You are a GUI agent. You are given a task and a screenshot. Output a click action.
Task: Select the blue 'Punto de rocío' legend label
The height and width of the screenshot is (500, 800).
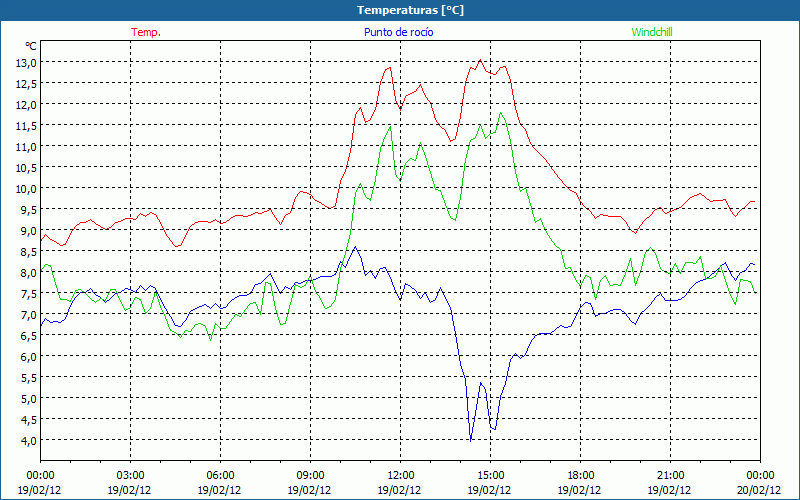(398, 32)
